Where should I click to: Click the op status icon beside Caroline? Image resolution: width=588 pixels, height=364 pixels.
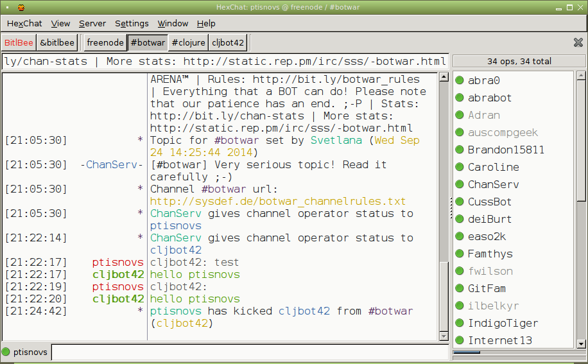(x=460, y=166)
